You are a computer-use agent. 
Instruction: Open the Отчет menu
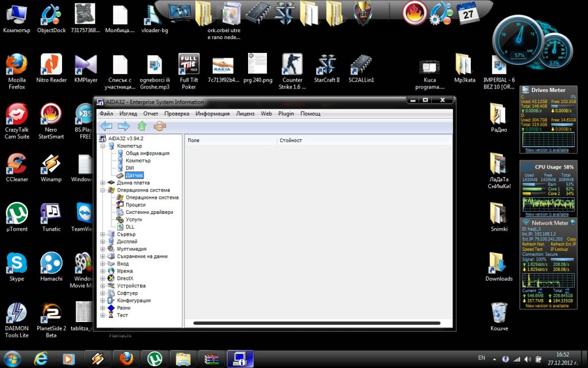coord(150,113)
